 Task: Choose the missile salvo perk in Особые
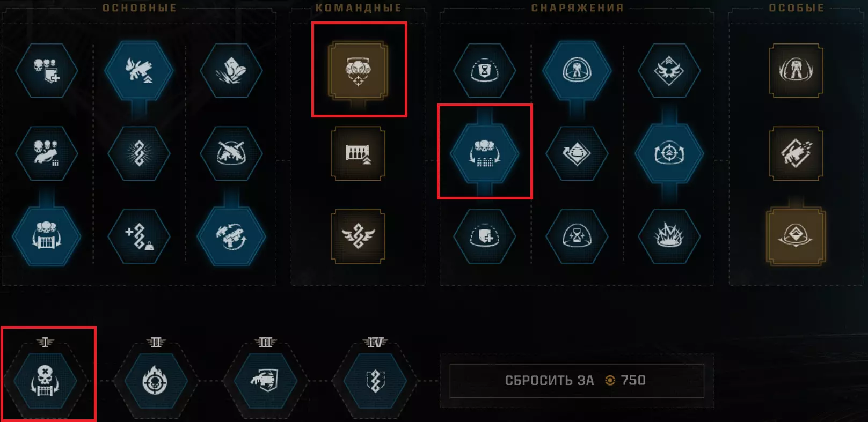[x=796, y=153]
